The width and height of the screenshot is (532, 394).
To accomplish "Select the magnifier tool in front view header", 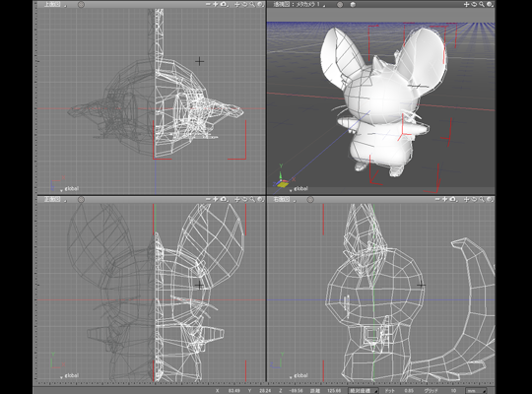I will point(252,199).
